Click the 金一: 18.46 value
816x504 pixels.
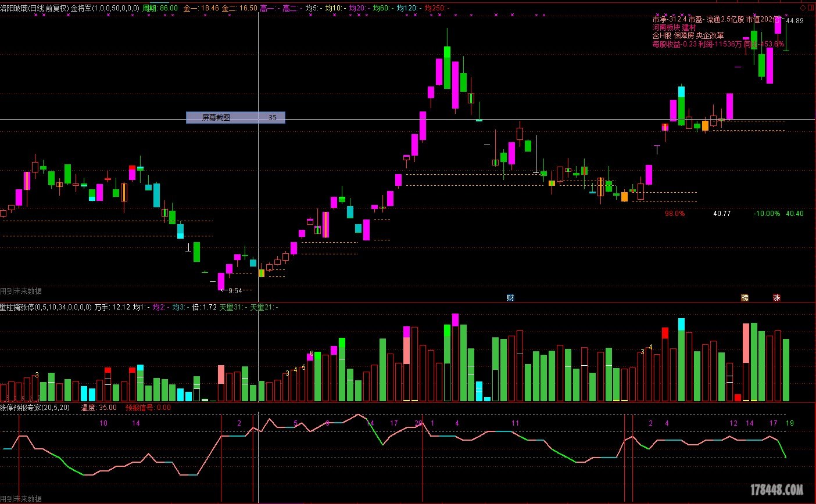(201, 8)
